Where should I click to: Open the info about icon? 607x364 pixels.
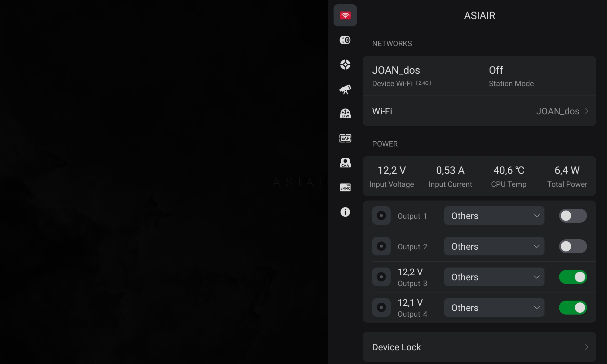pos(345,212)
